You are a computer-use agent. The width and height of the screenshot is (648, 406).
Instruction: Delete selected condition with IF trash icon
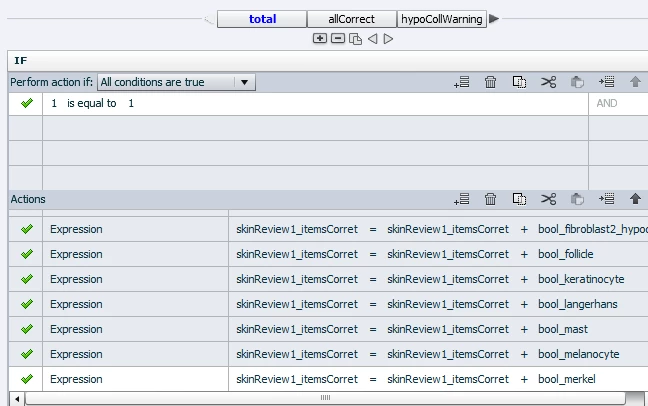[x=491, y=82]
